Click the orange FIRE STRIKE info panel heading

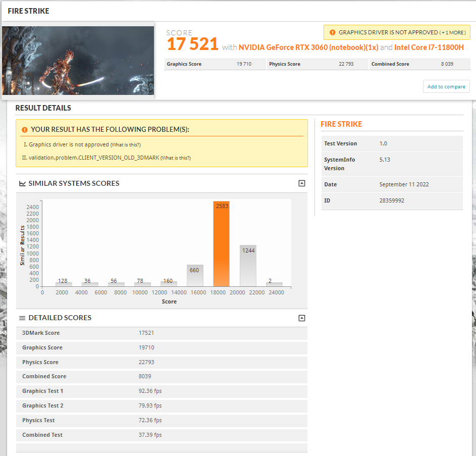pos(341,124)
